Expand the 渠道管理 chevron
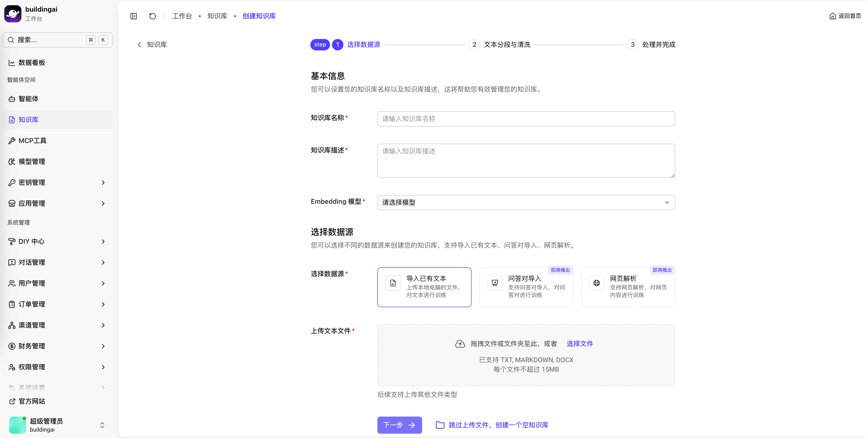 point(103,325)
